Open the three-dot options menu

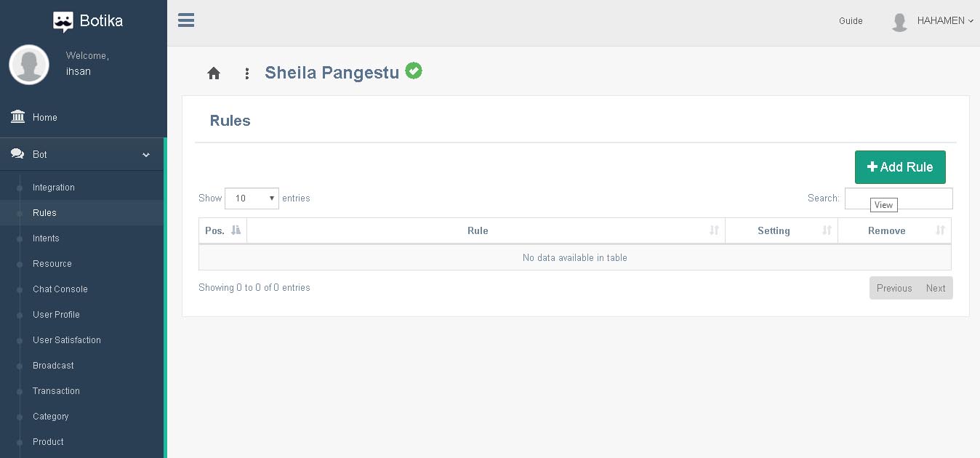[247, 73]
